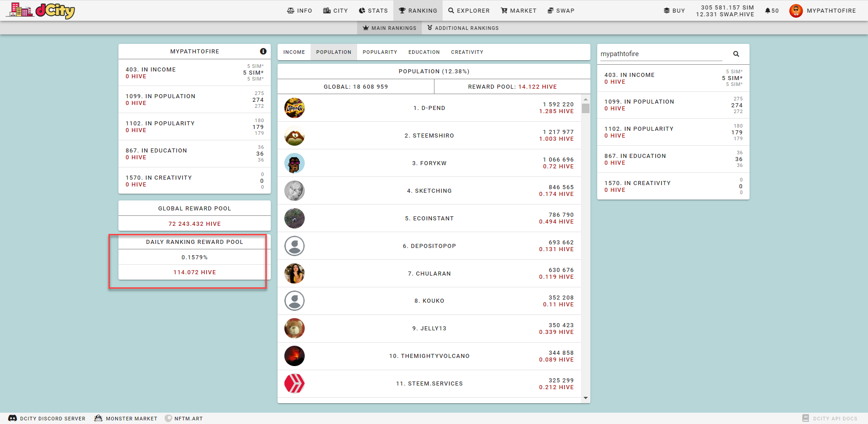
Task: Open the Info menu
Action: click(299, 10)
